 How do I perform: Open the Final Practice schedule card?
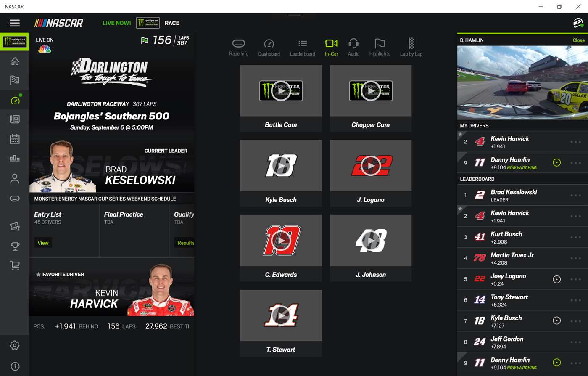tap(134, 230)
